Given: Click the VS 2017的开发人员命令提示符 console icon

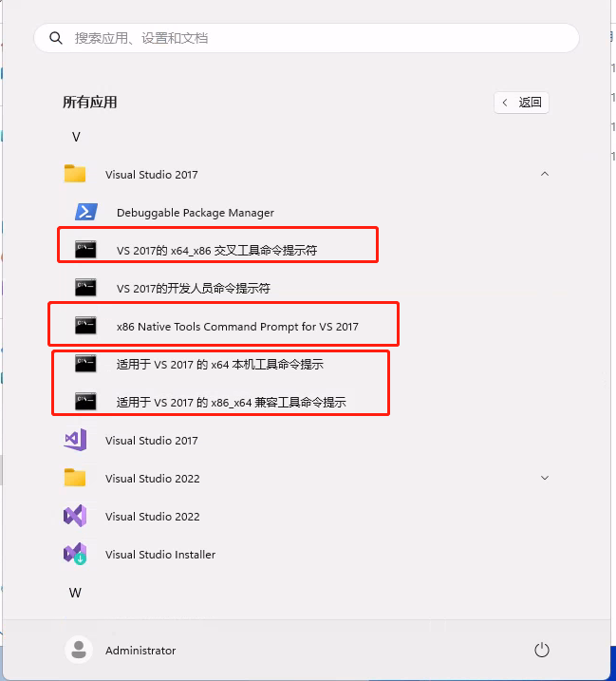Looking at the screenshot, I should [x=85, y=287].
